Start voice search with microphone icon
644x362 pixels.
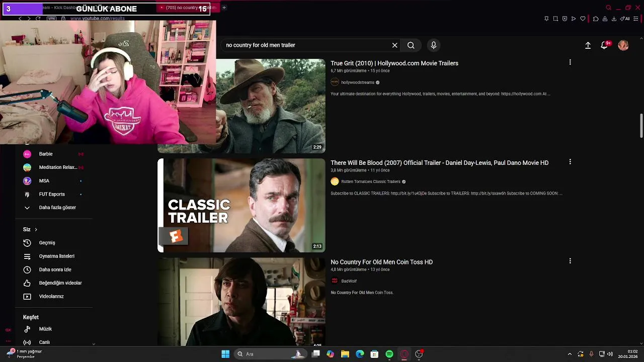[x=434, y=45]
